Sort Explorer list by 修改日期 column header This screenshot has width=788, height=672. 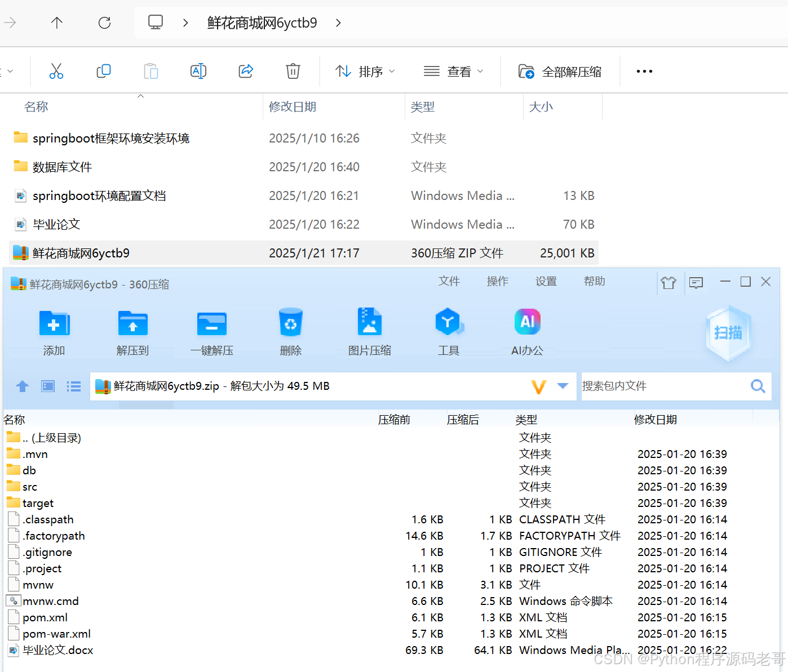(x=293, y=106)
